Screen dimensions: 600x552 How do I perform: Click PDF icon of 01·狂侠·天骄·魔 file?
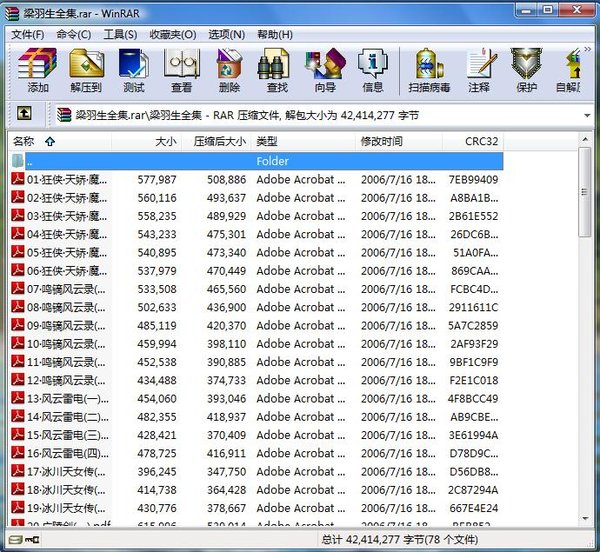click(18, 179)
